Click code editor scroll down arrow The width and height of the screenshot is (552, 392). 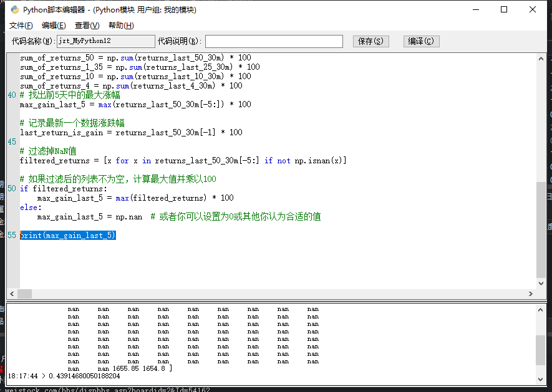(x=541, y=284)
